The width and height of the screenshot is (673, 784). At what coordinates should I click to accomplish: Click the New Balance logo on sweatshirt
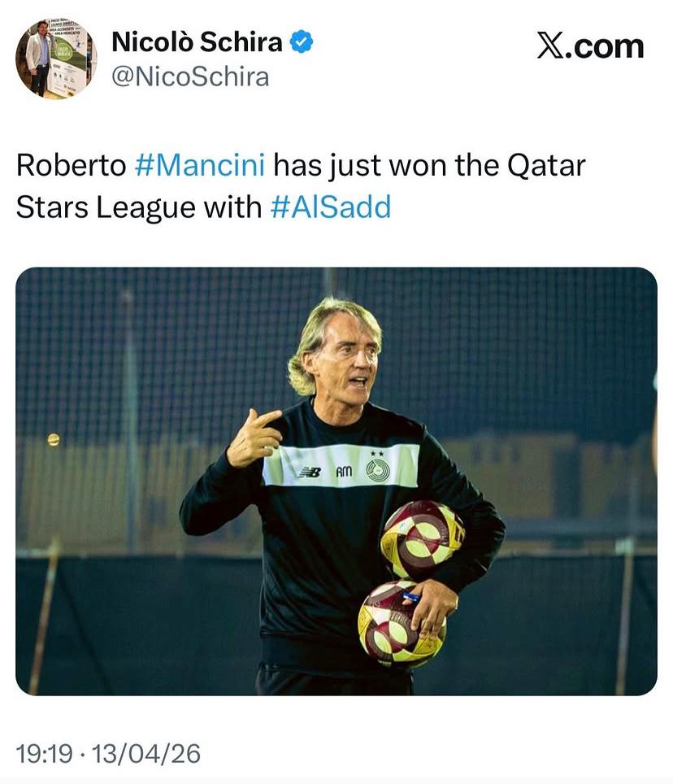309,472
